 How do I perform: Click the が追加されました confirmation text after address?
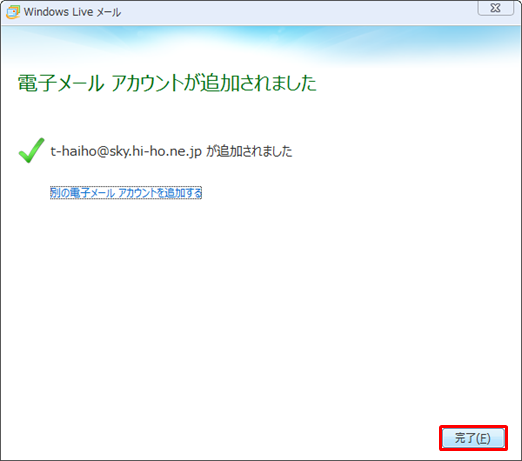click(249, 151)
